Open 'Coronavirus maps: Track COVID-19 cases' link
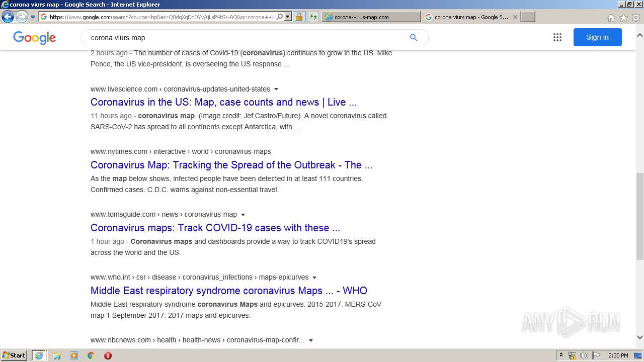Screen dimensions: 644x362 point(215,228)
